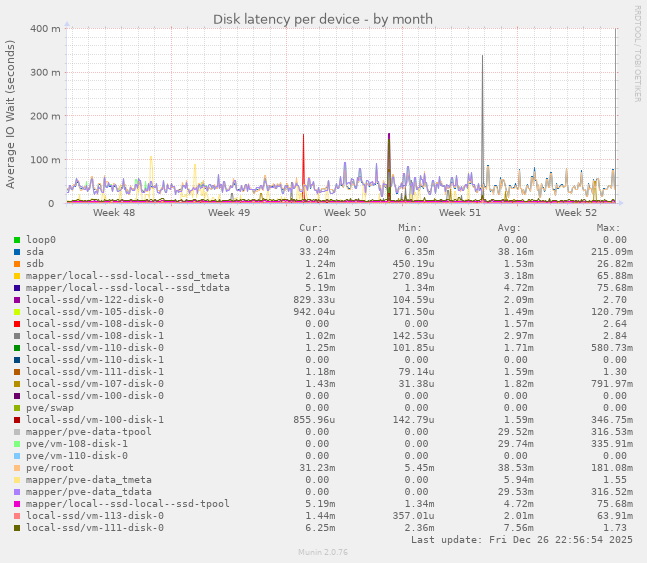
Task: Click the 'Week 49' x-axis label
Action: 229,213
